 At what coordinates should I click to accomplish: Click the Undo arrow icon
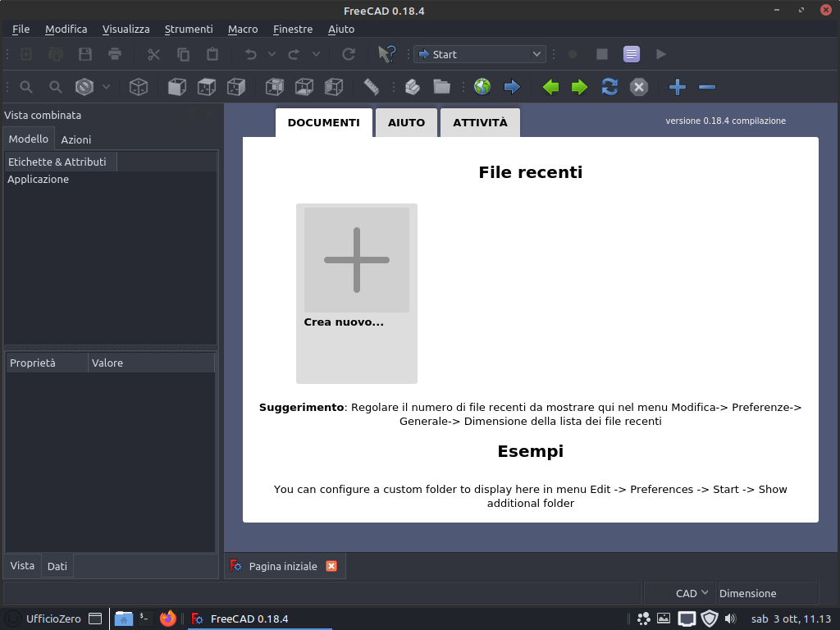point(250,54)
